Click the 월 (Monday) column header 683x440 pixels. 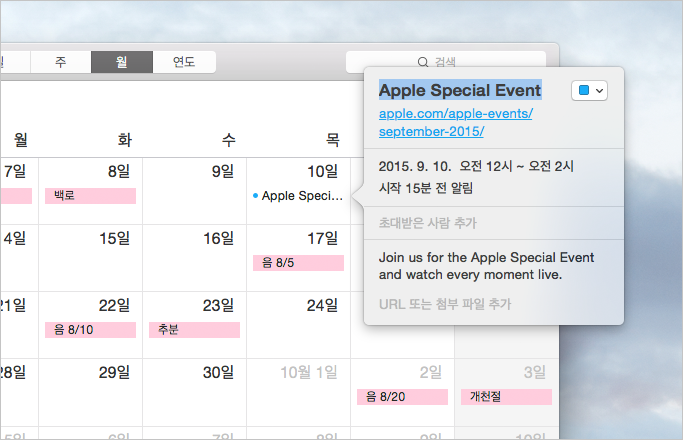tap(20, 140)
